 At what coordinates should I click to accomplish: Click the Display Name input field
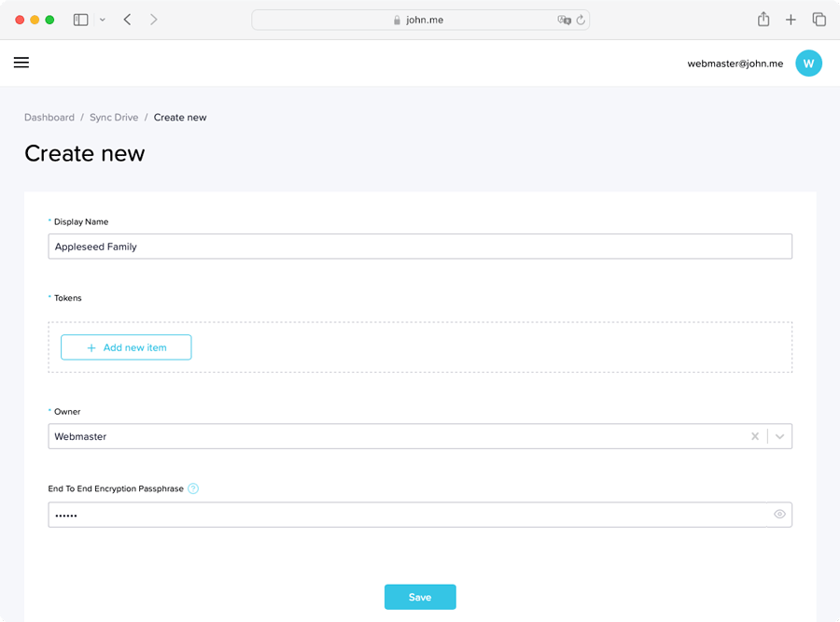tap(420, 246)
